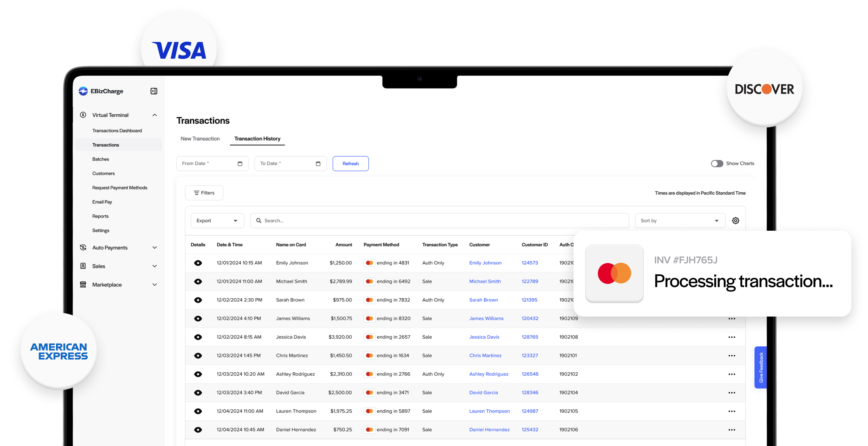Open more options for Lauren Thompson row
The width and height of the screenshot is (868, 446).
(x=732, y=412)
